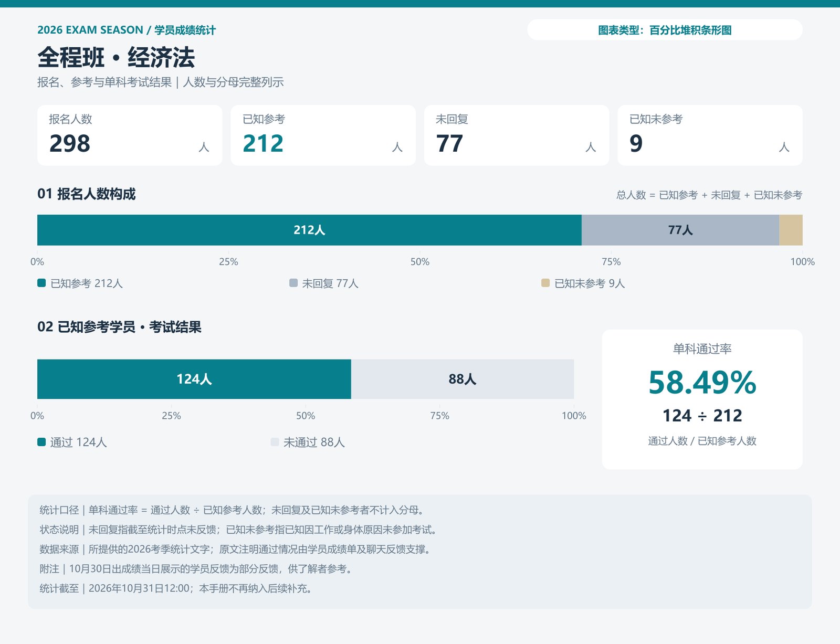Click legend label 未回复 77人

tap(330, 283)
